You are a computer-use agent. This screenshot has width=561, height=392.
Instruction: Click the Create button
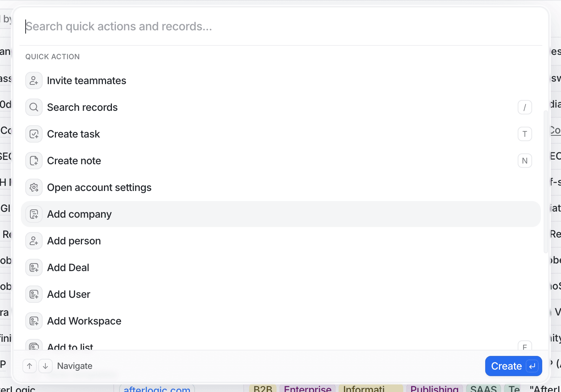513,366
